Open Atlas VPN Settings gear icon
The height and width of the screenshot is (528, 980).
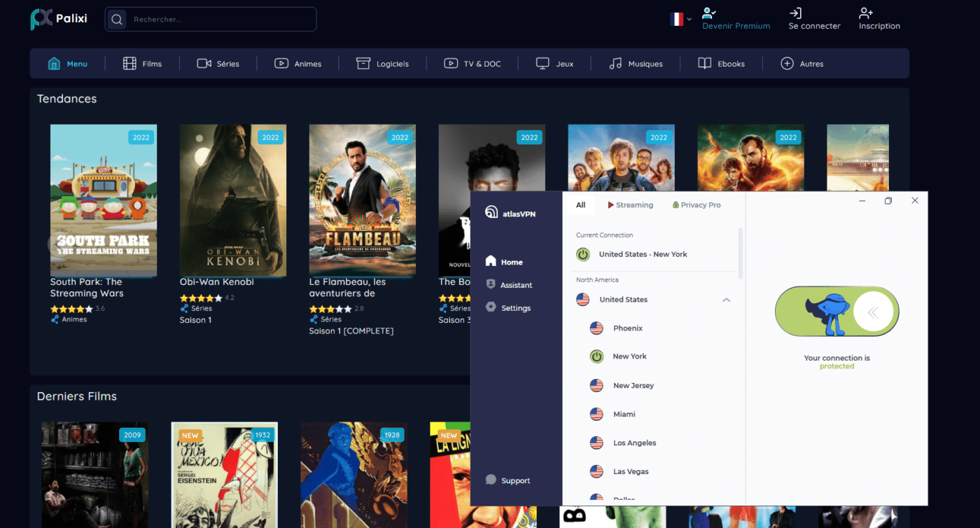click(491, 307)
